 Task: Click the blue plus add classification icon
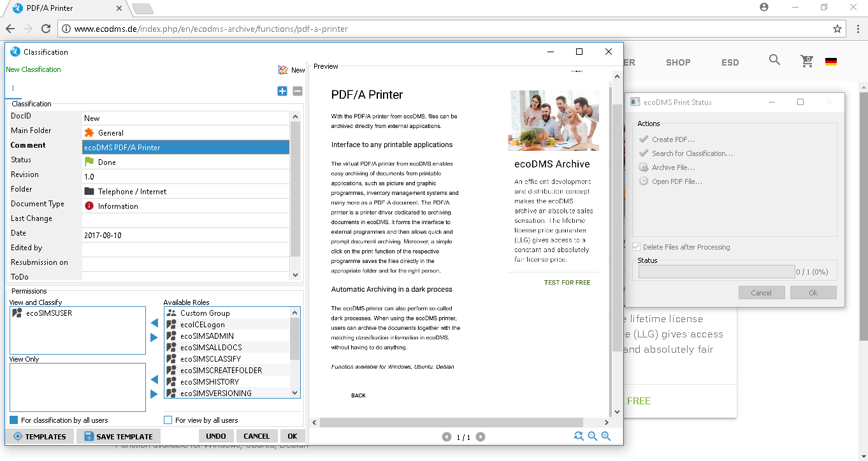(282, 91)
